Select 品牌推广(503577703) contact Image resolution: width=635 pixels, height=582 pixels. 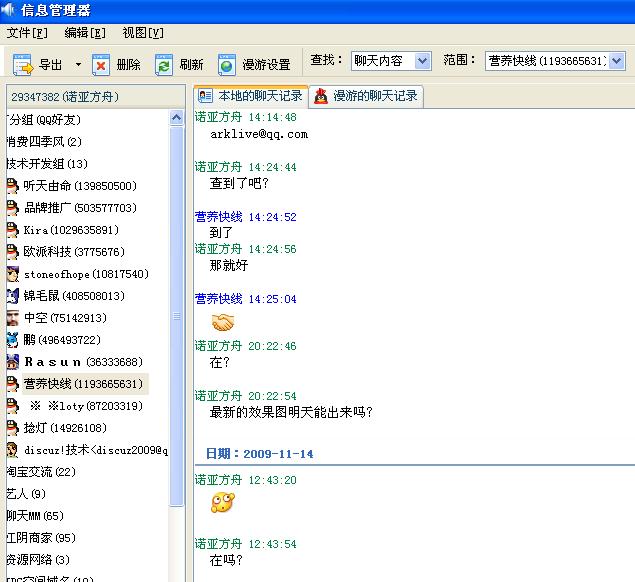pyautogui.click(x=80, y=208)
